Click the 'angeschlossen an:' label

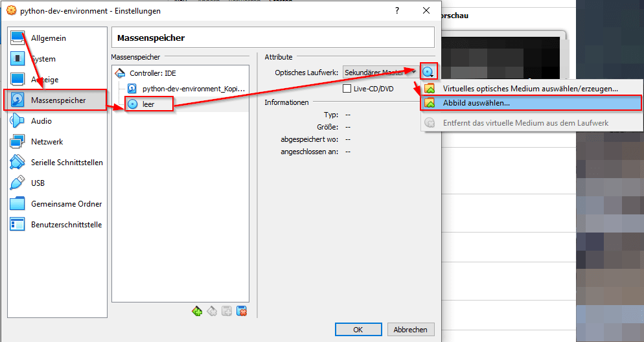310,152
